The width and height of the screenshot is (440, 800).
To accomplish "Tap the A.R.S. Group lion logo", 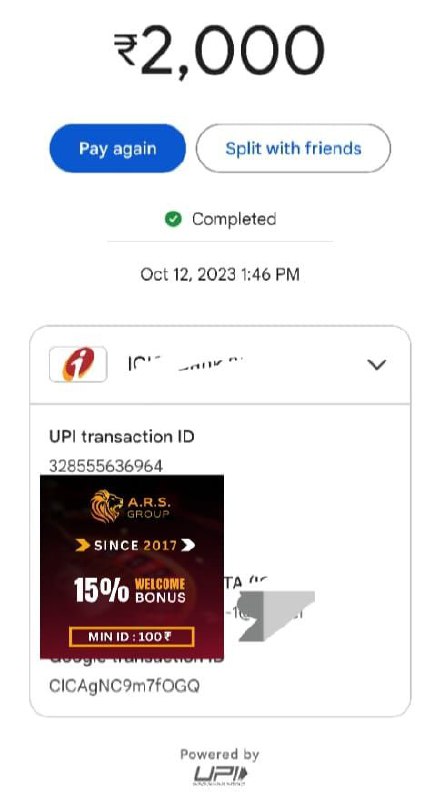I will pos(107,506).
